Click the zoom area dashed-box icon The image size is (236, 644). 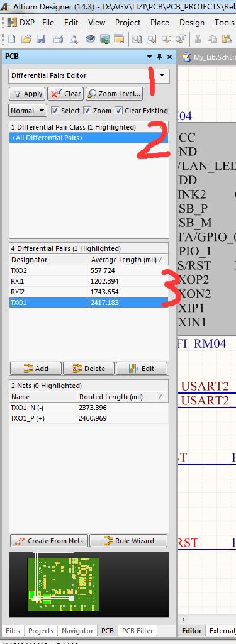[152, 40]
